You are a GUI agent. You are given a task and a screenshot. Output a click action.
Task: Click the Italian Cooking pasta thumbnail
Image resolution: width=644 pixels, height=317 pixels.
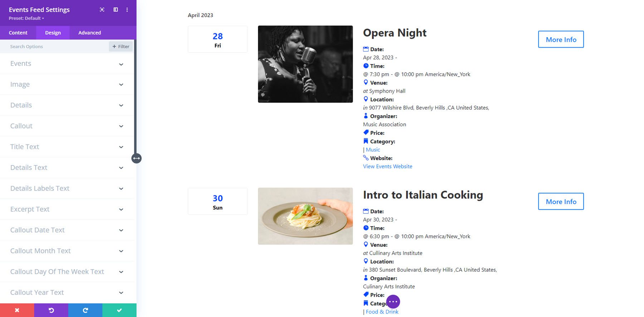[305, 216]
